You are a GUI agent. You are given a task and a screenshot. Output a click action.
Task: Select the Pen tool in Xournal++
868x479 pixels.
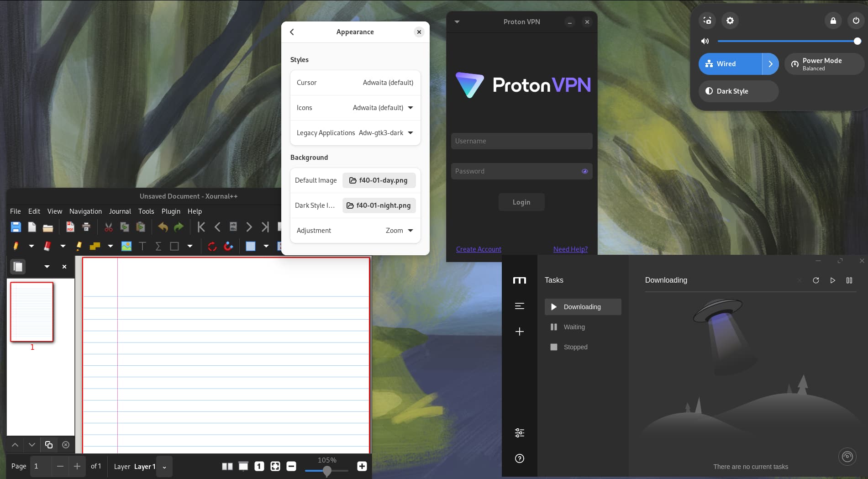point(16,246)
